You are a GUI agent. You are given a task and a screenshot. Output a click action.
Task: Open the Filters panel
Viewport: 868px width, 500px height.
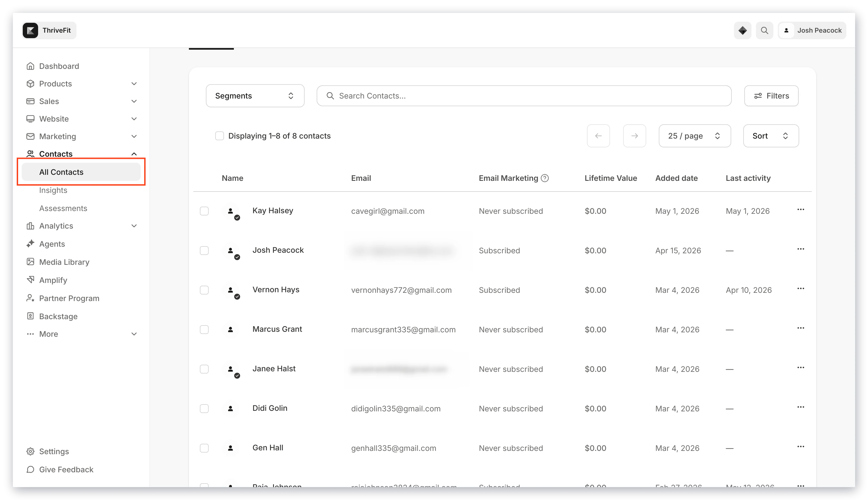(771, 96)
